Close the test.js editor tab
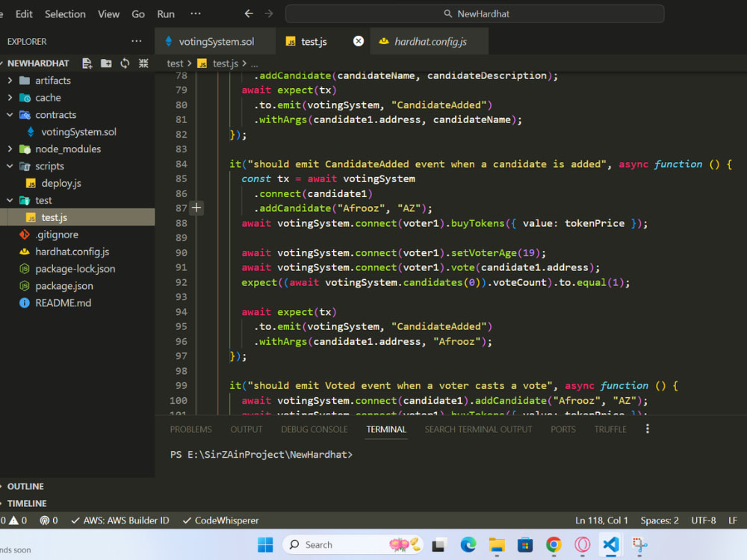747x560 pixels. point(359,41)
